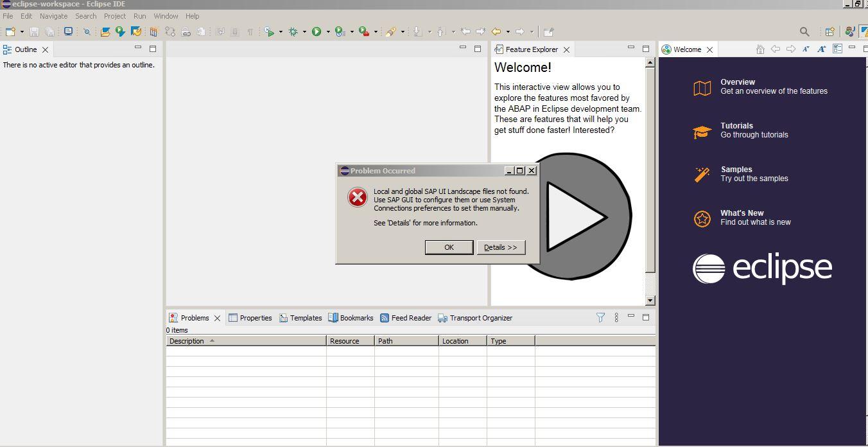868x447 pixels.
Task: Click the Show Whitespace Characters pilcrow icon
Action: click(250, 31)
